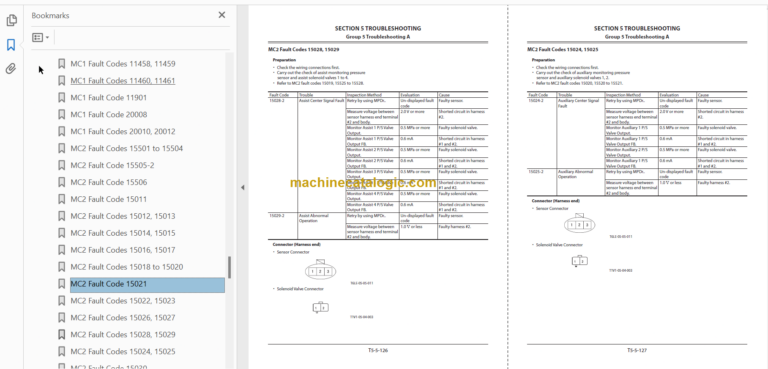Click the Bookmarks panel title

pos(50,16)
